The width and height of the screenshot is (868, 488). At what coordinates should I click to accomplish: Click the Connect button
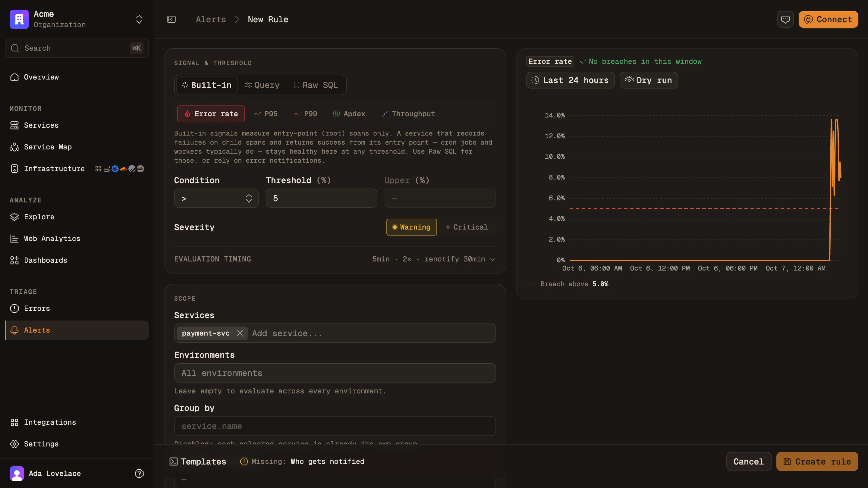click(x=828, y=20)
